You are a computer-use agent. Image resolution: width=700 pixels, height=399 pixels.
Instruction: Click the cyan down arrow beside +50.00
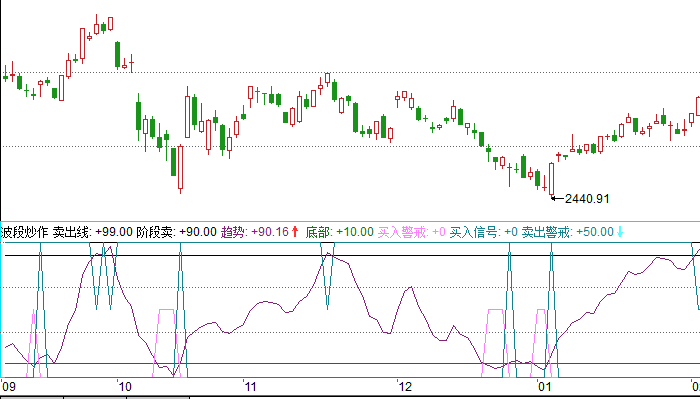tap(620, 232)
